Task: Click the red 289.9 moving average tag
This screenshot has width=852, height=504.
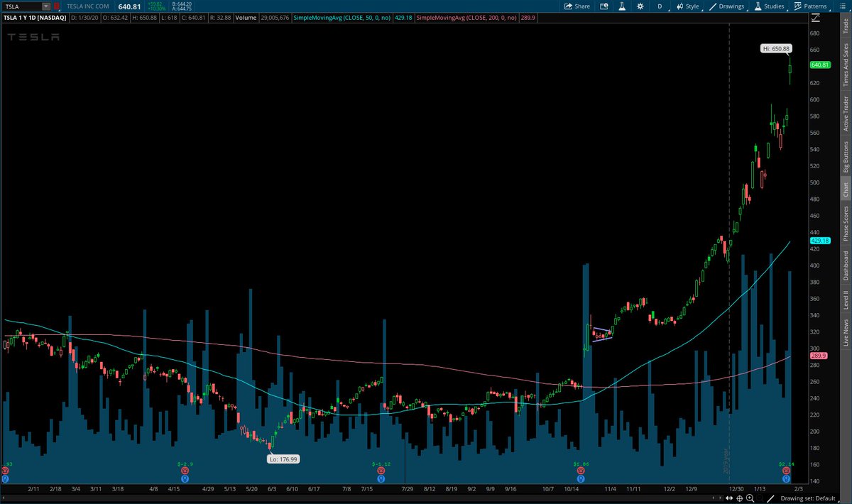Action: [819, 356]
